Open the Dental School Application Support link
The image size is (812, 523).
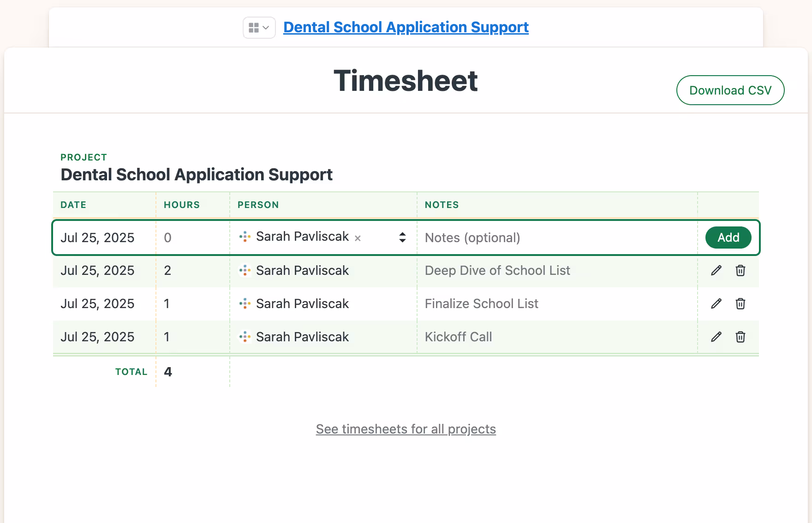click(406, 27)
